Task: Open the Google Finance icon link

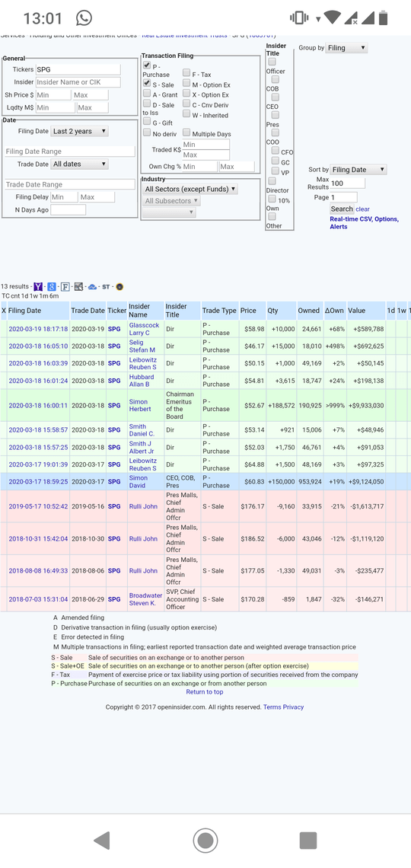Action: (x=52, y=287)
